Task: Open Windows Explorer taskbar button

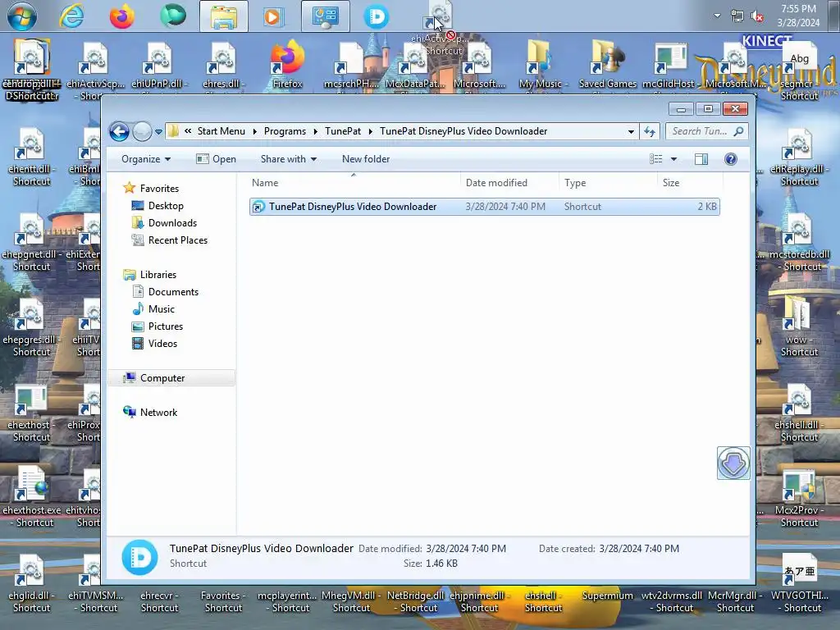Action: coord(223,16)
